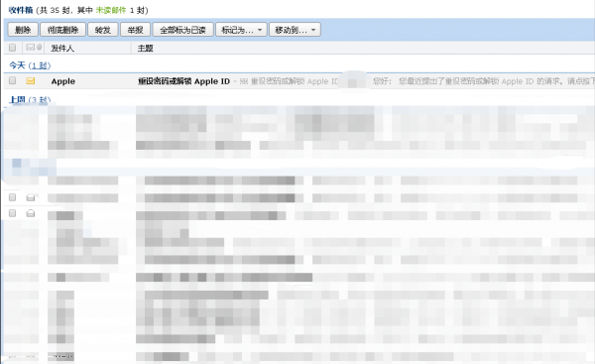
Task: Collapse the 上周 (3 封) group
Action: (30, 100)
